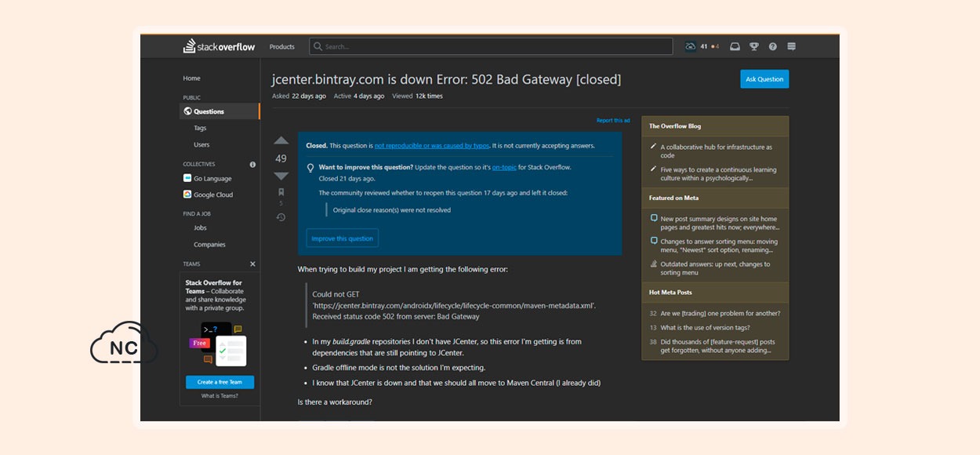
Task: Open the user profile avatar
Action: coord(690,46)
